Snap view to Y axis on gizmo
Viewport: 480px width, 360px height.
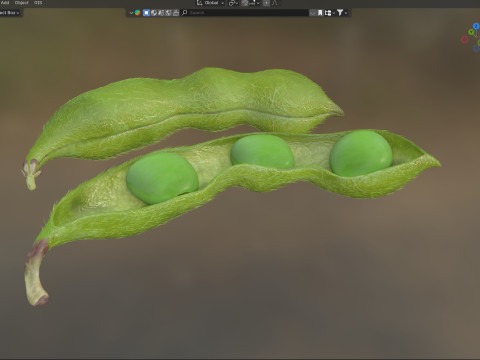[471, 32]
